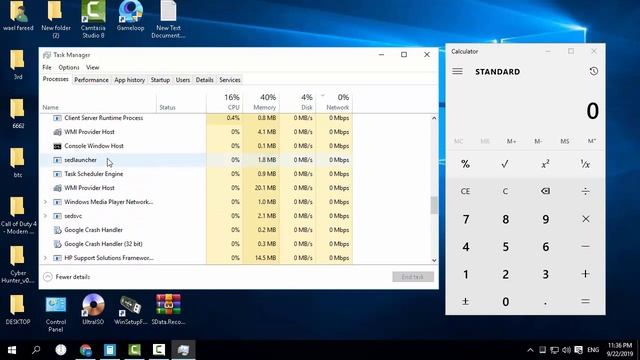Screen dimensions: 640x360
Task: Expand HP Support Solutions Framework process
Action: tap(45, 258)
